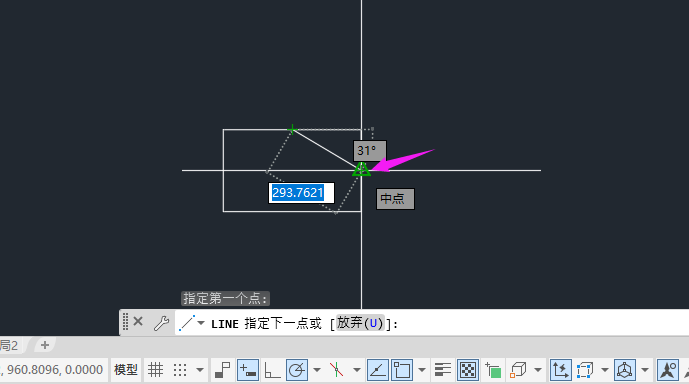
Task: Open command line customize wrench menu
Action: click(x=161, y=323)
